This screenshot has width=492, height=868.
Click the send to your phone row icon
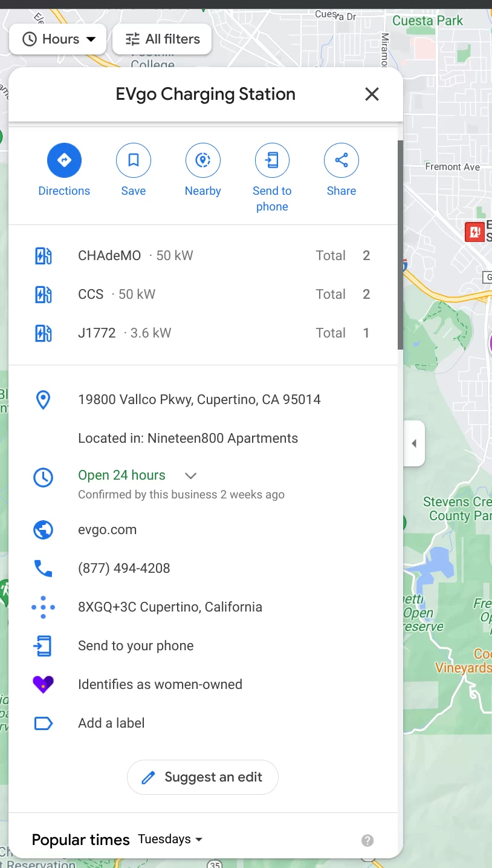click(x=43, y=646)
